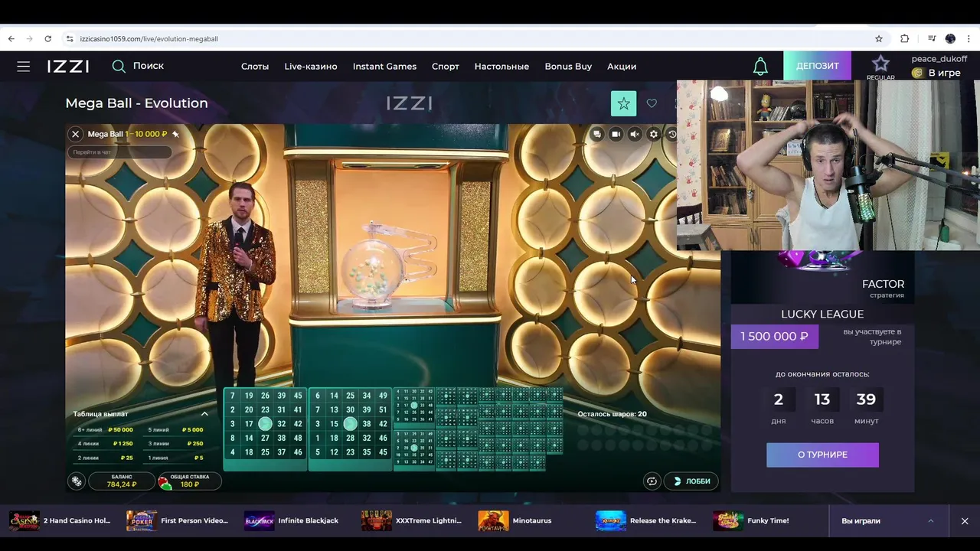
Task: Open the game chat icon
Action: (x=597, y=134)
